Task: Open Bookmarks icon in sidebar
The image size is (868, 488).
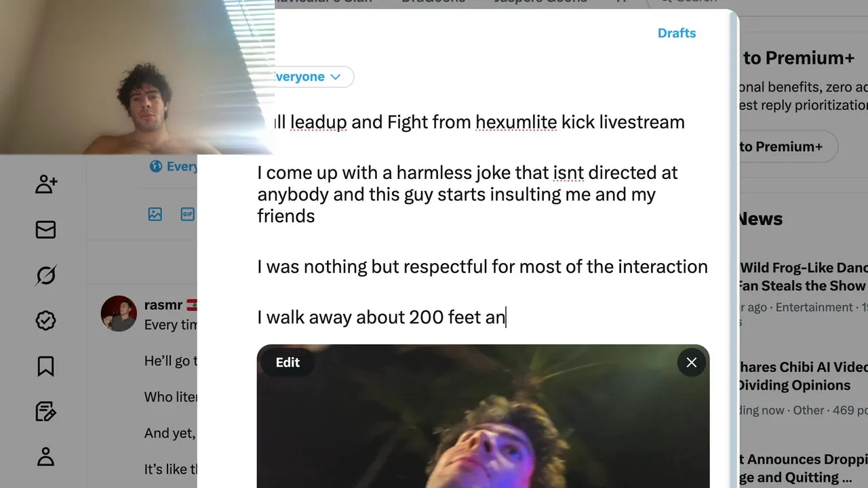Action: [45, 366]
